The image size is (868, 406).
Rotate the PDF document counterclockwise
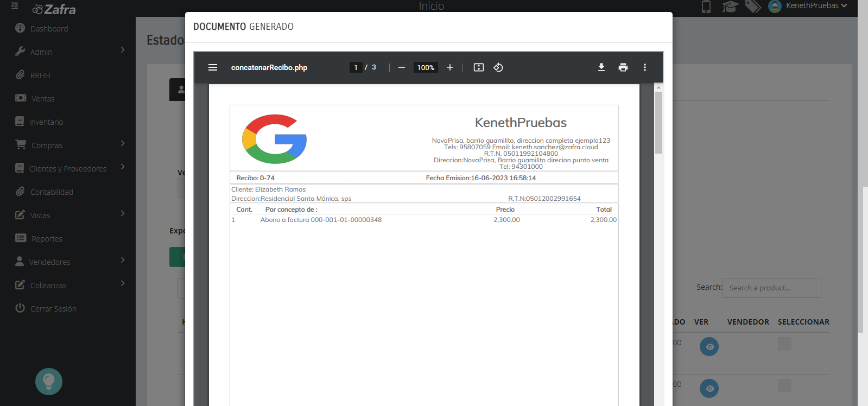(498, 67)
